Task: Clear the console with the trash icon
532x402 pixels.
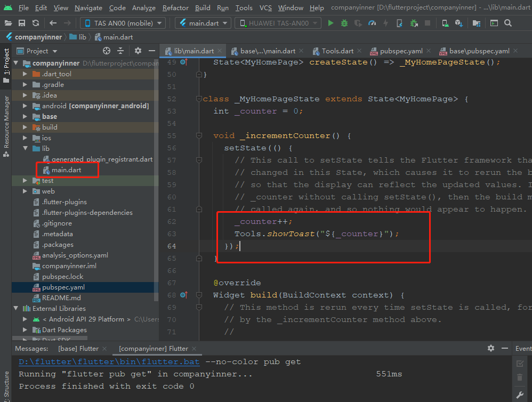Action: (520, 377)
